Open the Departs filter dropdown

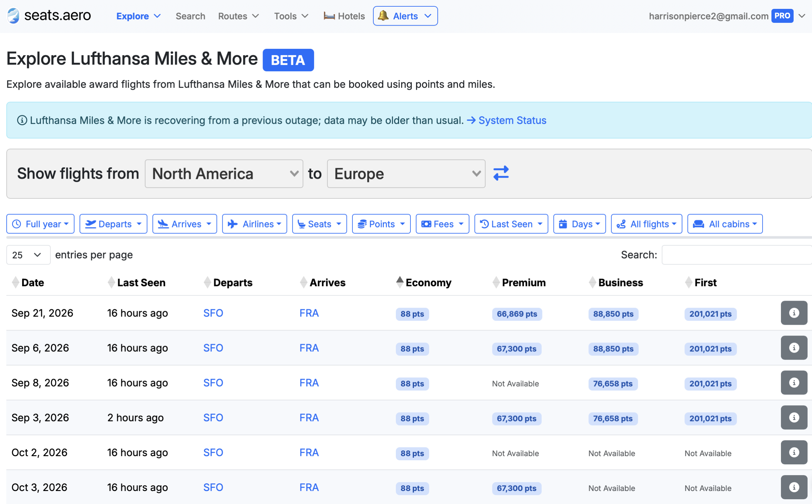(x=113, y=224)
